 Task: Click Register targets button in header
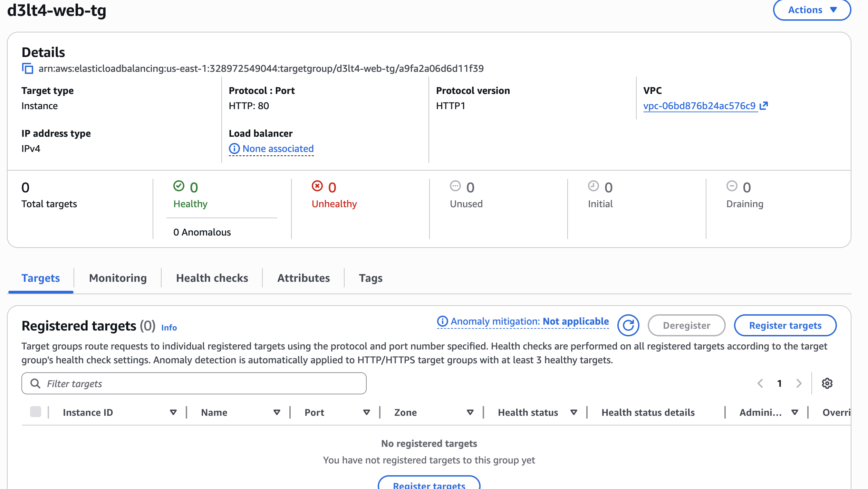click(x=785, y=325)
